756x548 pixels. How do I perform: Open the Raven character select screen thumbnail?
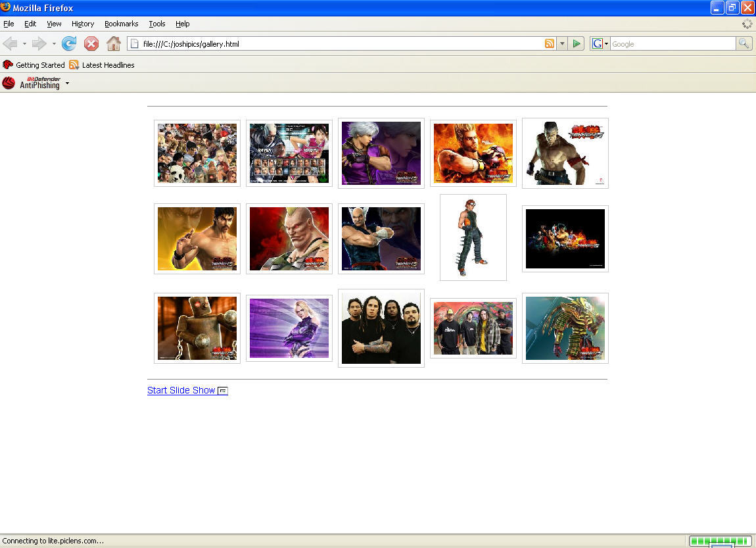(x=289, y=153)
